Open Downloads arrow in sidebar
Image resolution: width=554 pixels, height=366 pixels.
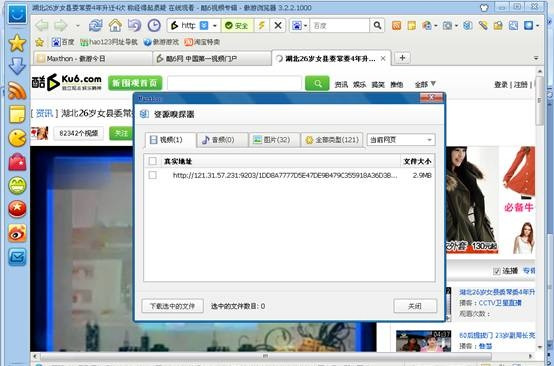[x=17, y=66]
